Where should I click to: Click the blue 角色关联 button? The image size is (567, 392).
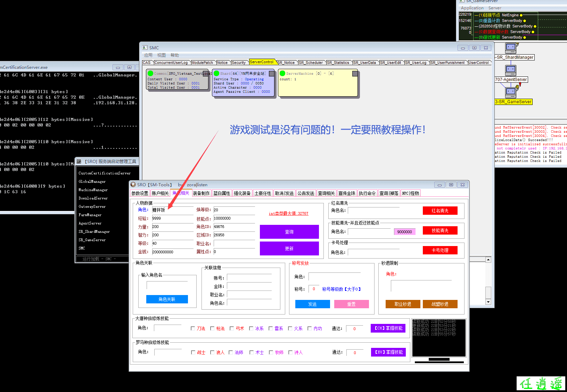point(167,299)
